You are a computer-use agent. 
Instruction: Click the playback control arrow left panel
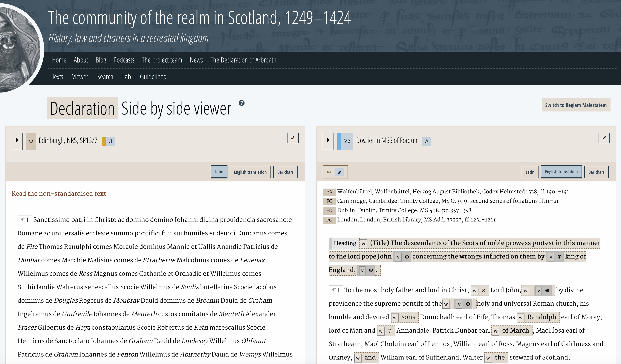pos(16,140)
